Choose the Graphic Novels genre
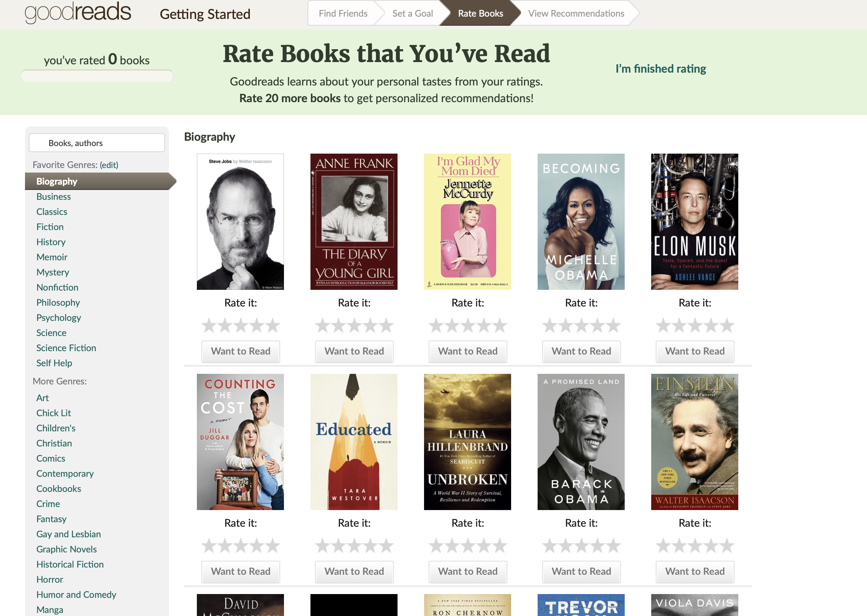 coord(66,549)
